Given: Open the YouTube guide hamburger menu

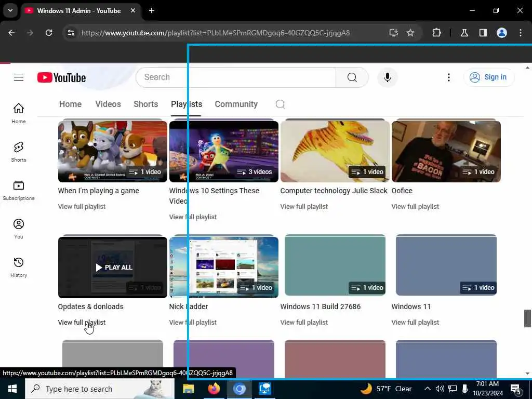Looking at the screenshot, I should point(19,77).
